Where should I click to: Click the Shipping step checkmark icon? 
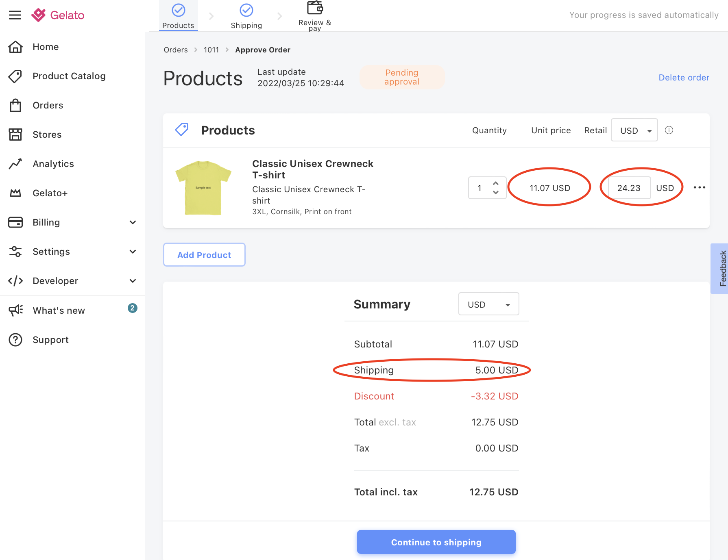(246, 10)
